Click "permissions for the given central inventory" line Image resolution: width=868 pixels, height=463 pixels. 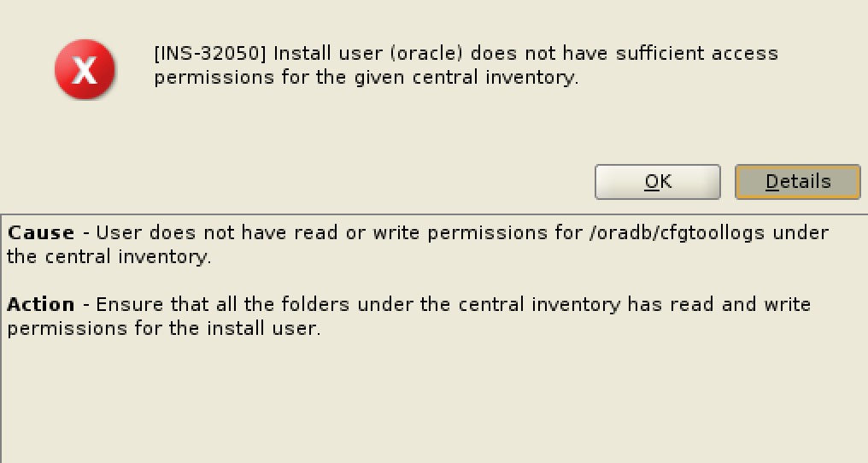(x=366, y=78)
